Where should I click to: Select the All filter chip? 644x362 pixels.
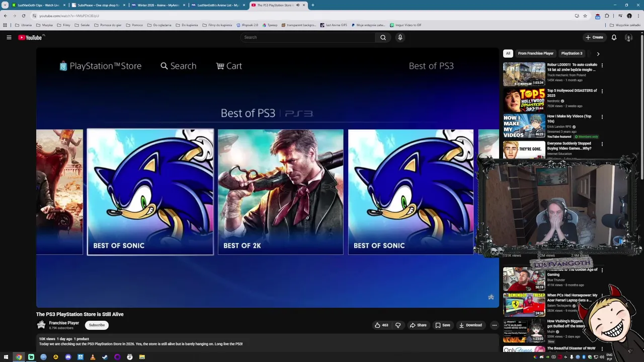[x=508, y=53]
